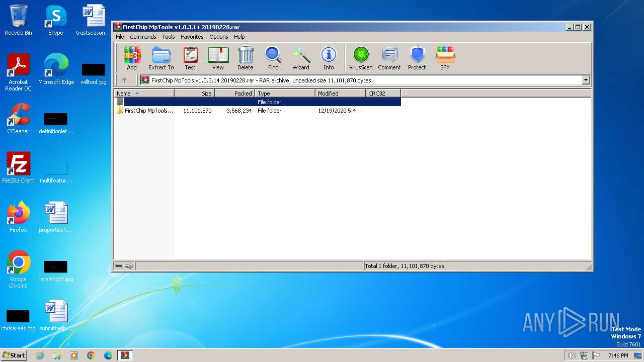Open the archive Comment tool
This screenshot has width=644, height=362.
tap(389, 58)
